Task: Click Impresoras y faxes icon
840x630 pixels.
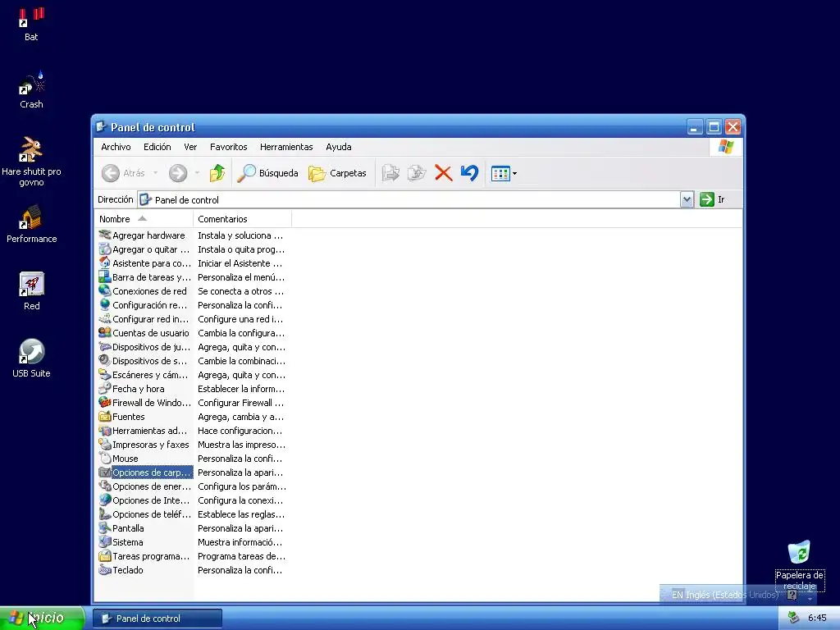Action: pos(105,444)
